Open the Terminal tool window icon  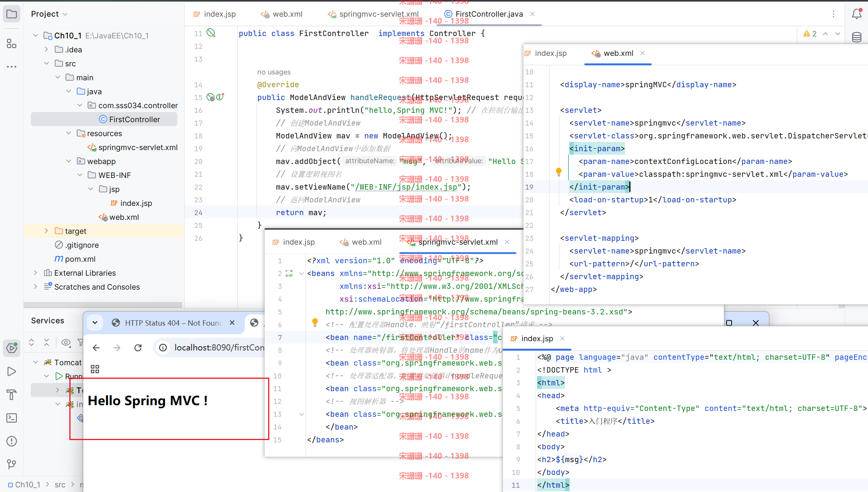click(12, 418)
